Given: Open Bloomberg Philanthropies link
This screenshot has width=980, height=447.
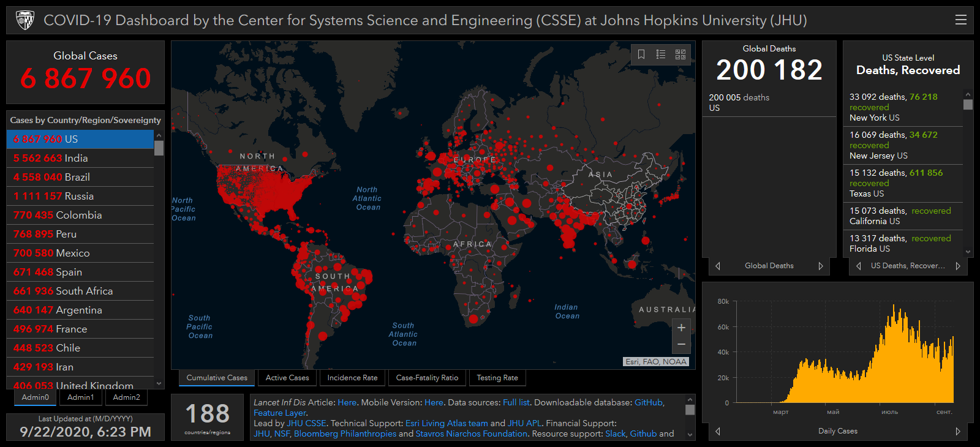Looking at the screenshot, I should click(x=345, y=434).
